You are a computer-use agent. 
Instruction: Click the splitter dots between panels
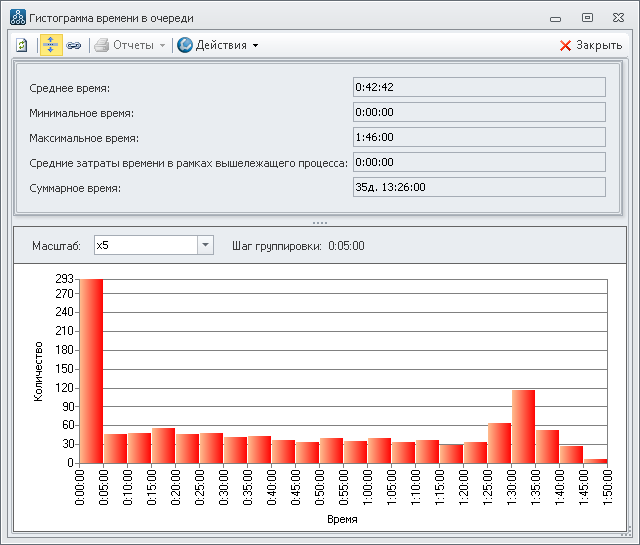pos(320,222)
